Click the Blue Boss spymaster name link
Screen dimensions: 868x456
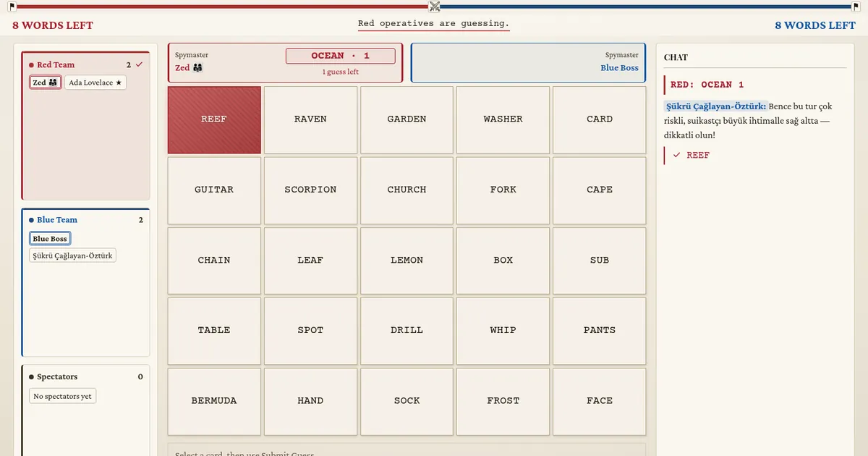(x=619, y=67)
